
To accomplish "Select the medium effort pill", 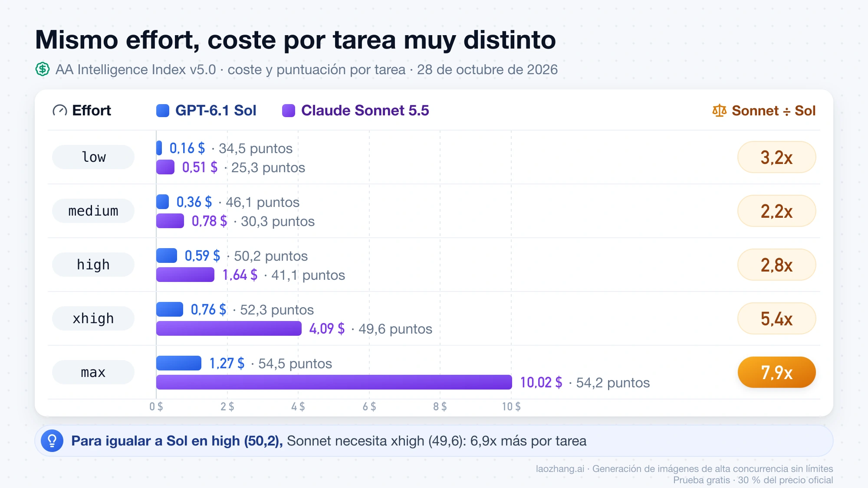I will point(93,211).
